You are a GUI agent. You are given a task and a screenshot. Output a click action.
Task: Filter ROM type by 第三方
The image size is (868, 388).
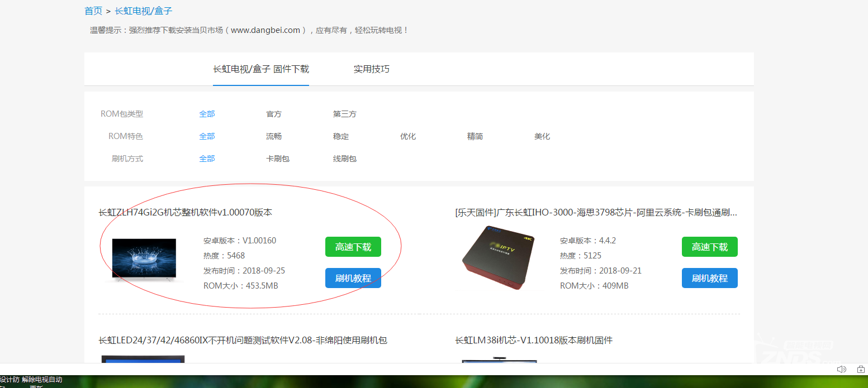click(x=345, y=114)
